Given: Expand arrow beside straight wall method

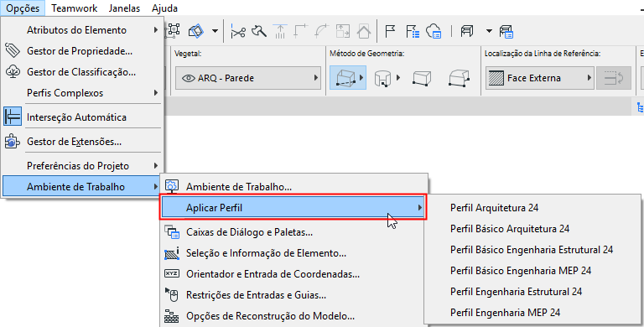Looking at the screenshot, I should (x=361, y=78).
